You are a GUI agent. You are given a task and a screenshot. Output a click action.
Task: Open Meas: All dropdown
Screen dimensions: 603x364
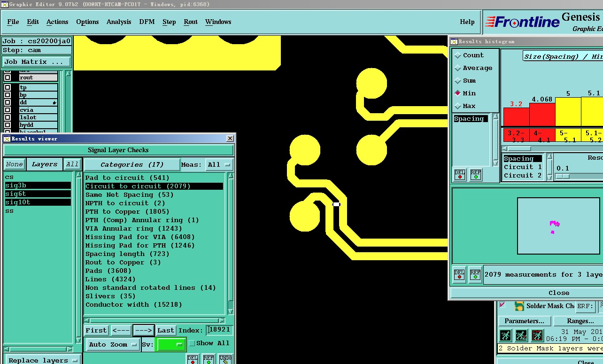pyautogui.click(x=219, y=164)
